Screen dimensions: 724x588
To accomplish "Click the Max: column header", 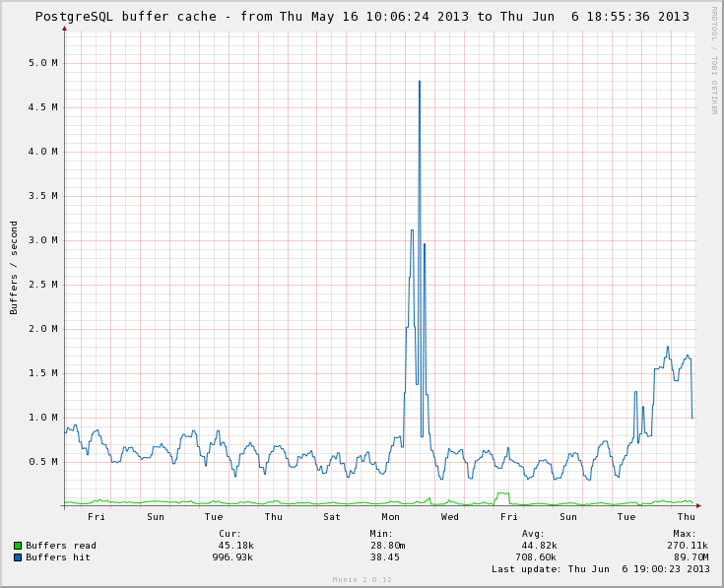I will [x=685, y=533].
